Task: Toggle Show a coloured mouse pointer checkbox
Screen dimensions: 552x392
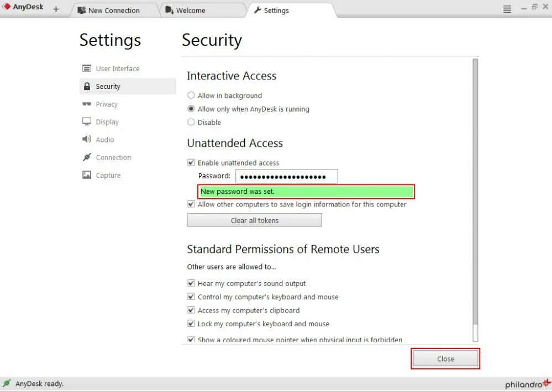Action: coord(191,339)
